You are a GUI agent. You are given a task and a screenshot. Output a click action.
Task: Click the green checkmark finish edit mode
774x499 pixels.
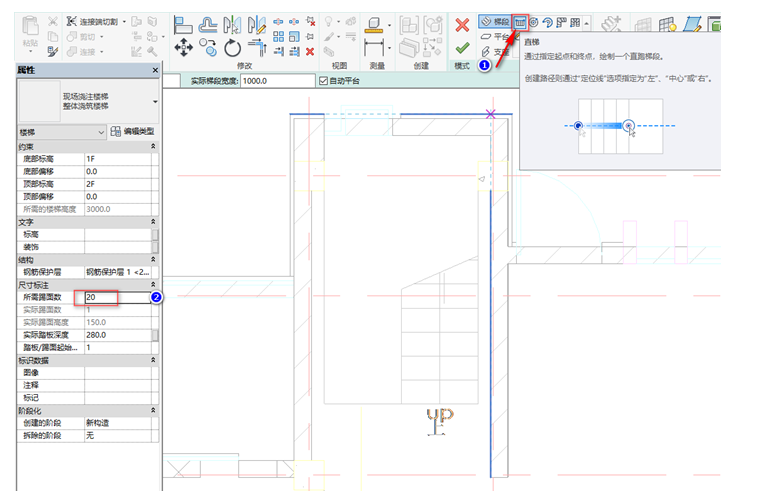point(462,47)
